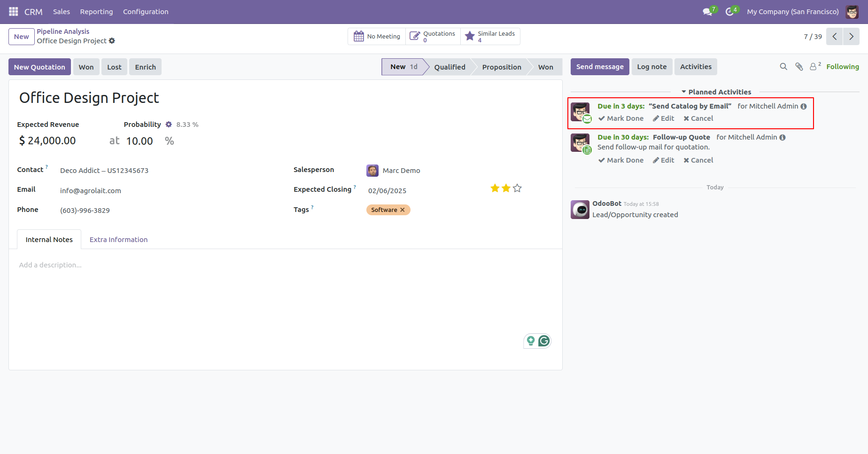Open the apps grid menu icon
This screenshot has height=454, width=868.
pos(13,11)
